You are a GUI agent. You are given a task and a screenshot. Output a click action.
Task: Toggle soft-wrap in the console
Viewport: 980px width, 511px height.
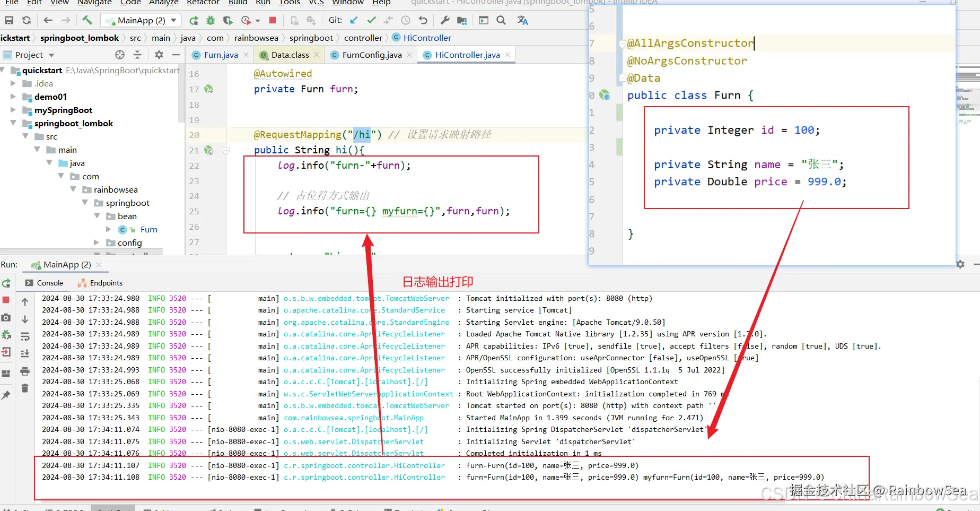(25, 336)
